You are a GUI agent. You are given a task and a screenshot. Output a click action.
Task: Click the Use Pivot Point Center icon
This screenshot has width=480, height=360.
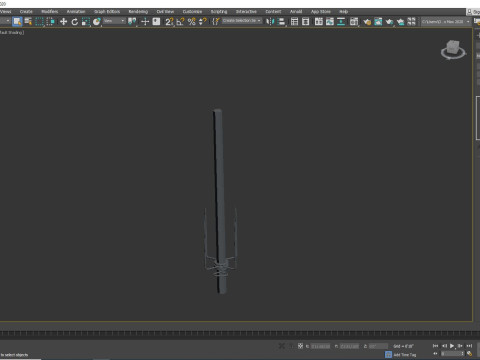coord(132,22)
